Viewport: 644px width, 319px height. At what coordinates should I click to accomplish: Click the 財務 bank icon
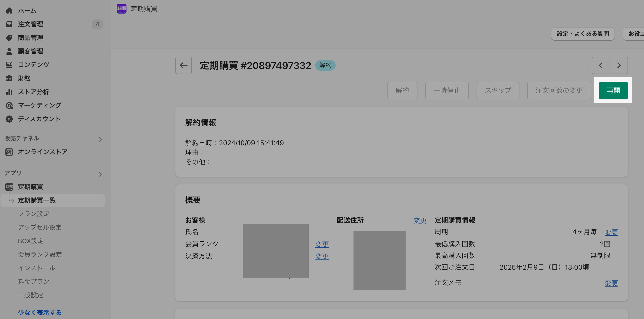coord(9,78)
